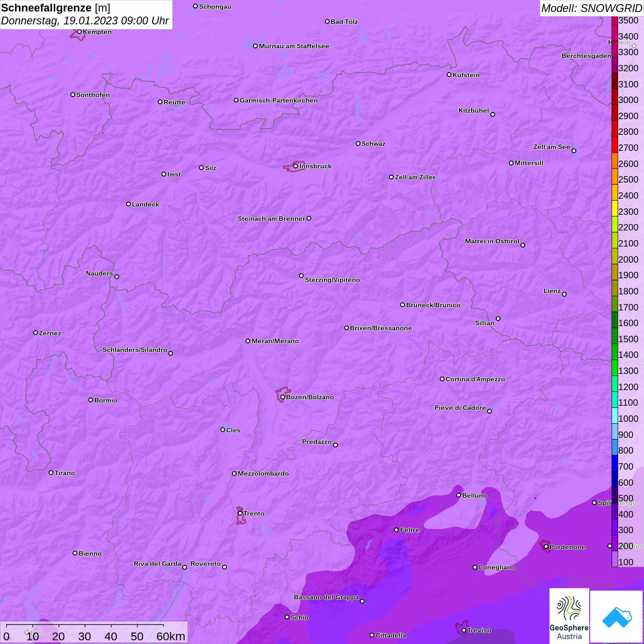Select the Tirano location dot
This screenshot has height=644, width=644.
click(x=51, y=472)
